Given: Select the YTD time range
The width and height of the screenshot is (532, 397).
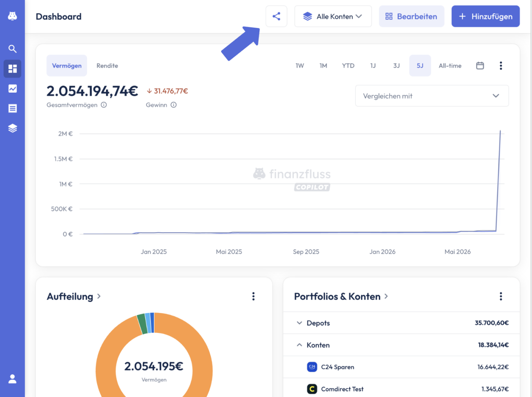Looking at the screenshot, I should (348, 65).
